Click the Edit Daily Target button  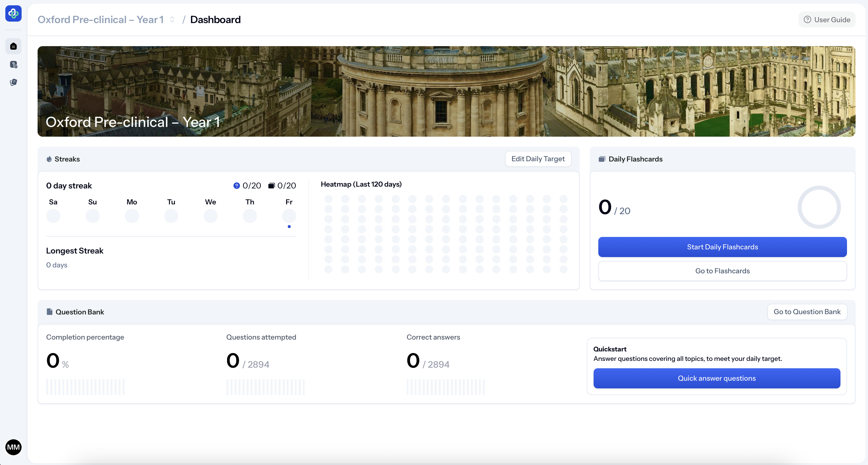pyautogui.click(x=538, y=159)
